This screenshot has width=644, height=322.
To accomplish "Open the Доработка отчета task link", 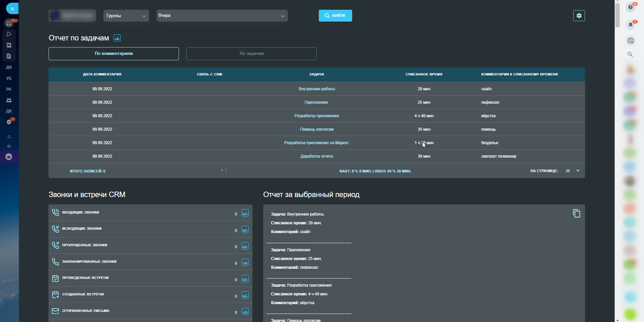I will pyautogui.click(x=316, y=156).
